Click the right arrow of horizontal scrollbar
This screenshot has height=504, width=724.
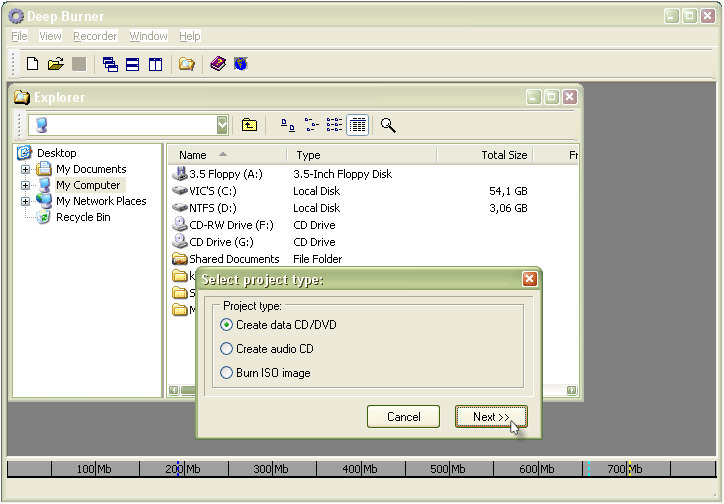click(572, 390)
